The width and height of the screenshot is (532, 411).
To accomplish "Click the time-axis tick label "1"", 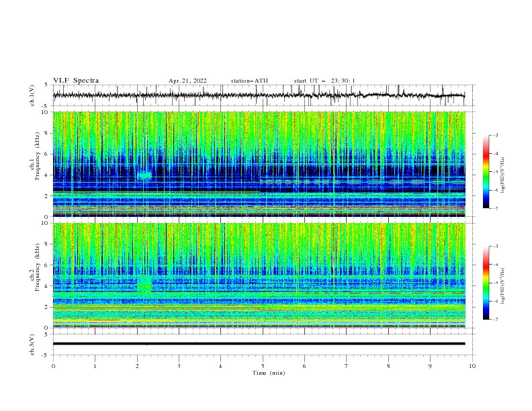I will point(95,366).
